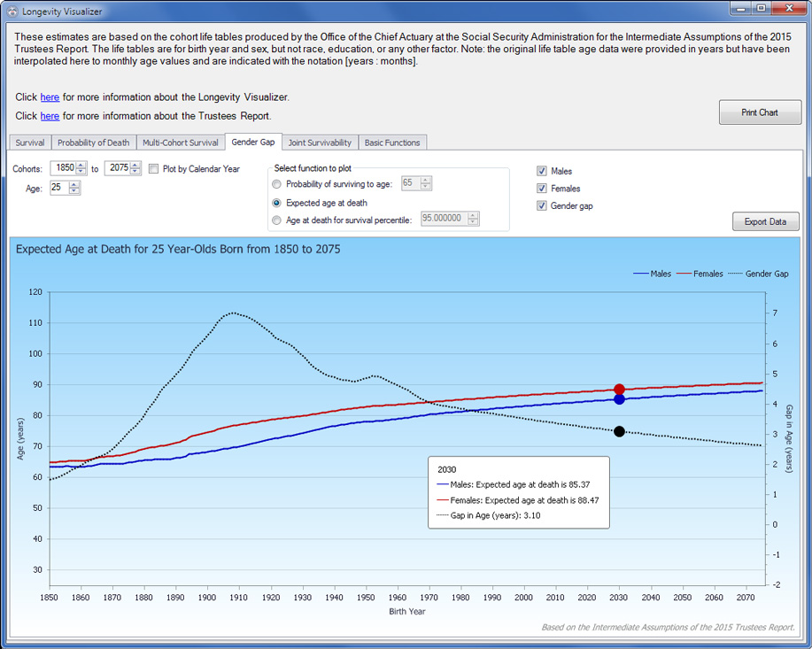Disable the Gender gap checkbox
This screenshot has height=649, width=812.
point(542,205)
